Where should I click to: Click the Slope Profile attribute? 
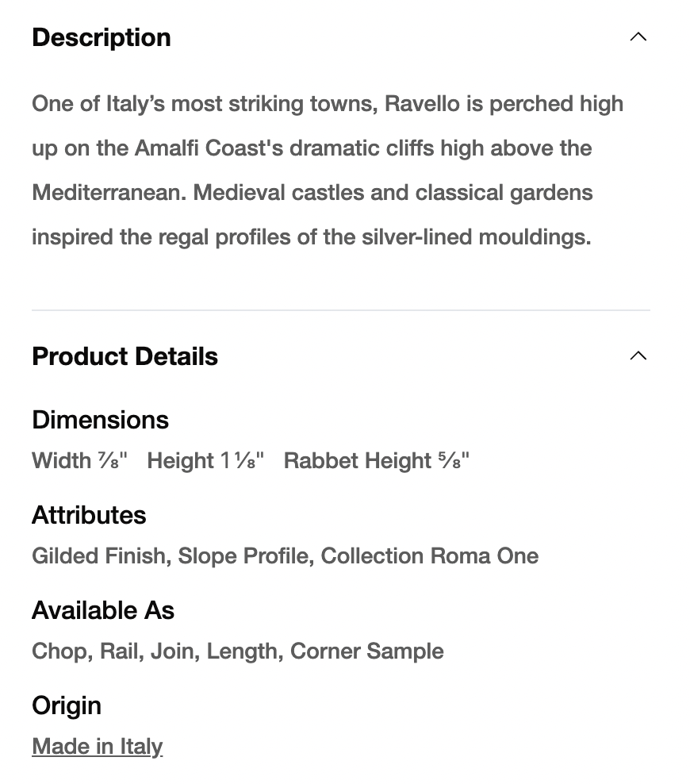243,556
